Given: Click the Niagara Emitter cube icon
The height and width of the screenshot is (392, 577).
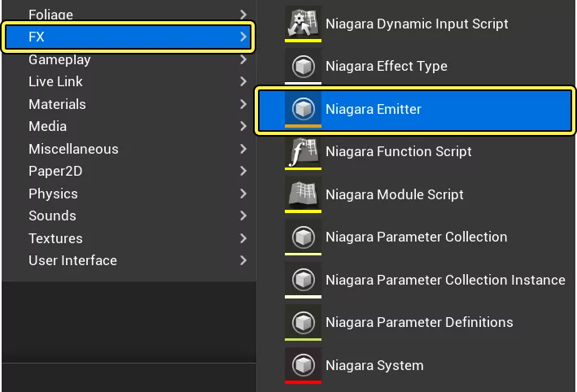Looking at the screenshot, I should click(x=303, y=109).
